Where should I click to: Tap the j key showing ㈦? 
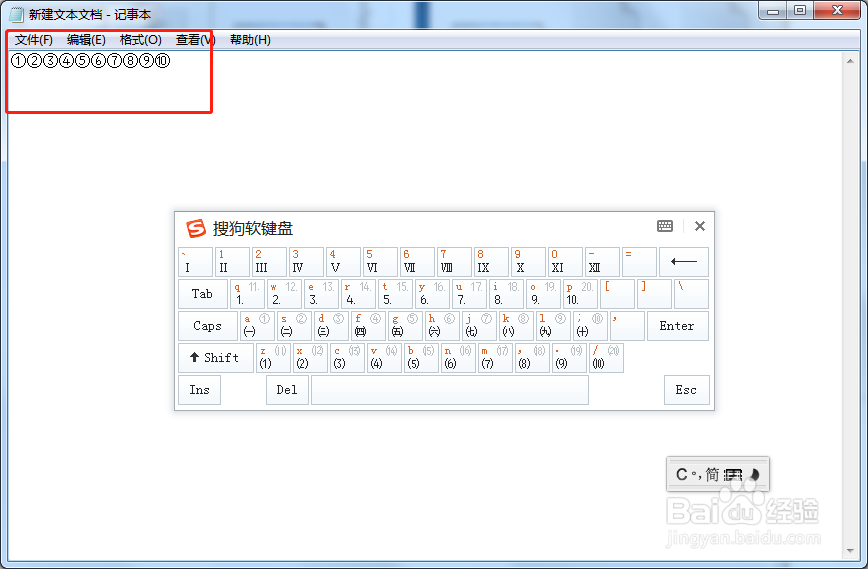[479, 326]
